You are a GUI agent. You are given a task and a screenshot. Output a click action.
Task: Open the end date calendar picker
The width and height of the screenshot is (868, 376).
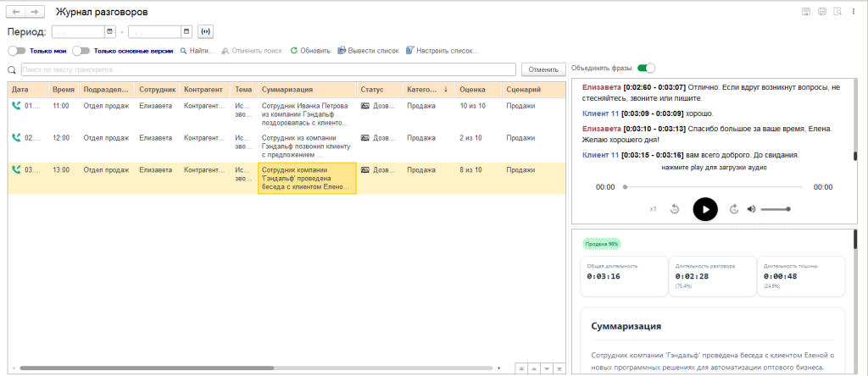point(186,31)
